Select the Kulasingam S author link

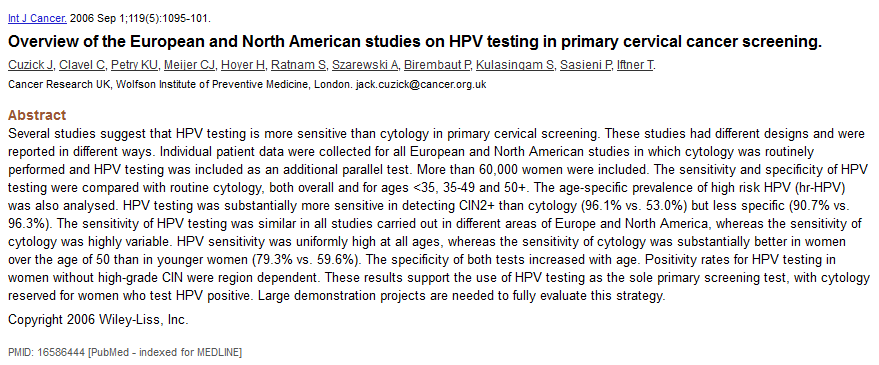[x=515, y=66]
